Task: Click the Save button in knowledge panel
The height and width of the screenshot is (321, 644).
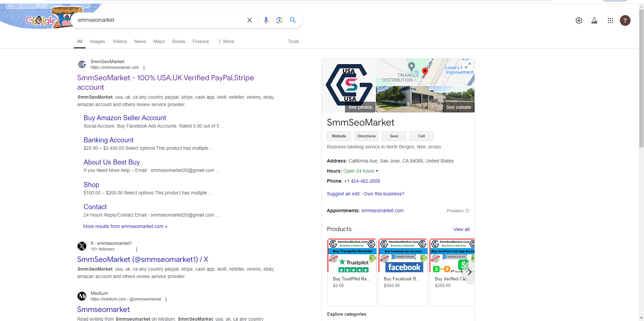Action: 394,136
